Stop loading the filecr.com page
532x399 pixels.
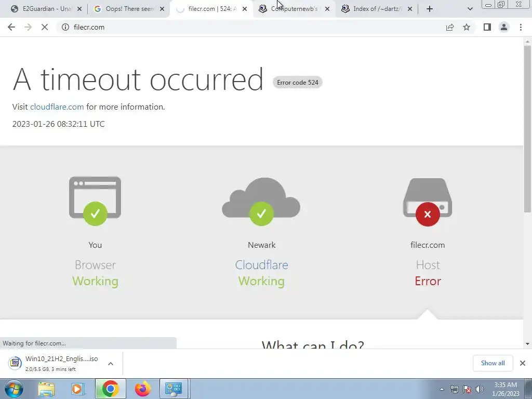pos(45,27)
